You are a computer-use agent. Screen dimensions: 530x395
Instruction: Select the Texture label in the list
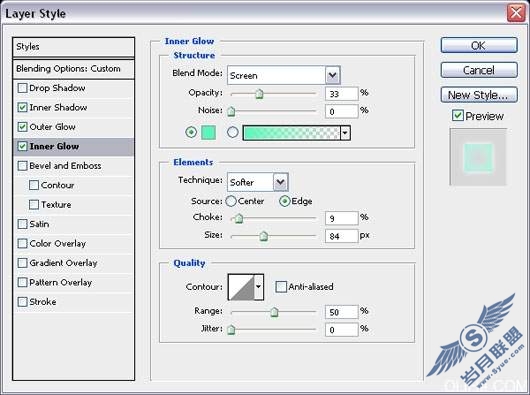[x=56, y=205]
